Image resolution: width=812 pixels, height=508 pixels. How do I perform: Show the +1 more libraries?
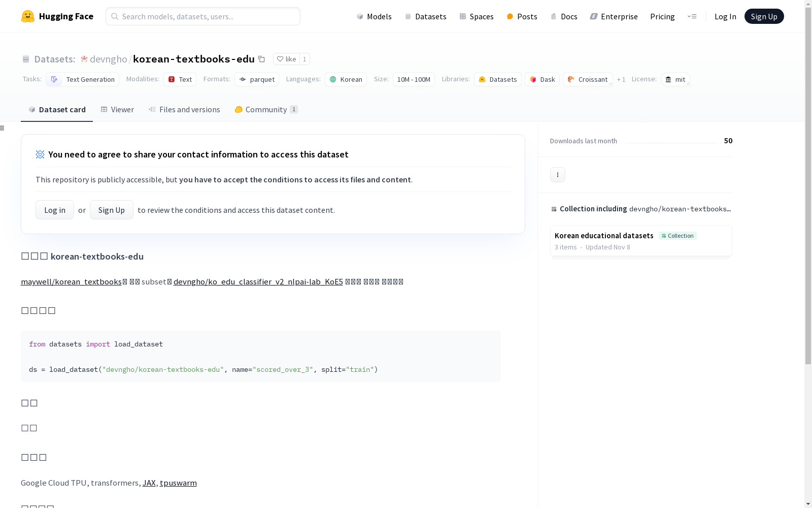[621, 79]
